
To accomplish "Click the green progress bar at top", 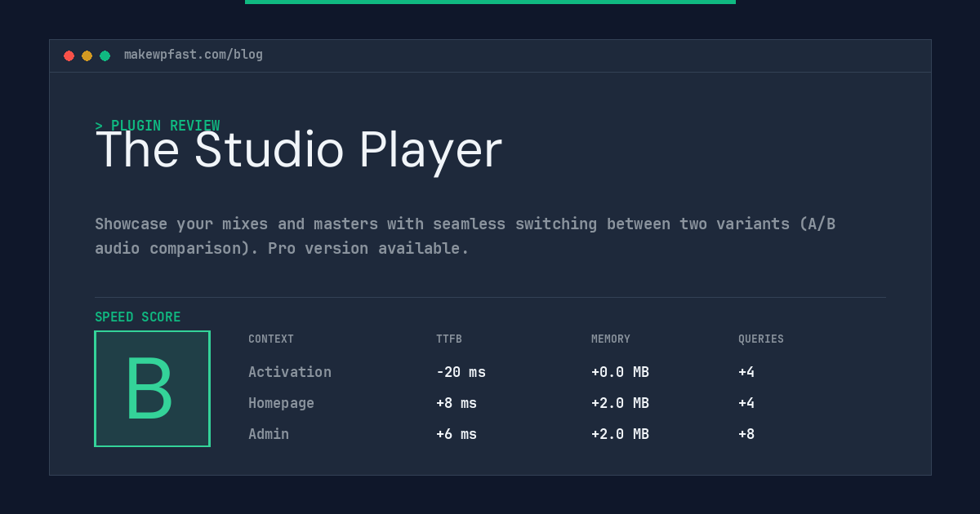I will point(490,2).
